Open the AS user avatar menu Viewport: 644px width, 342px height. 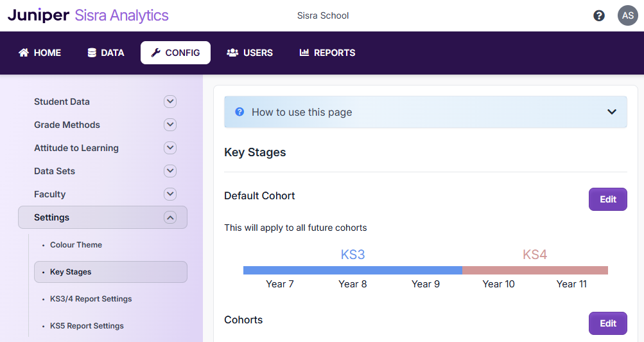tap(627, 15)
